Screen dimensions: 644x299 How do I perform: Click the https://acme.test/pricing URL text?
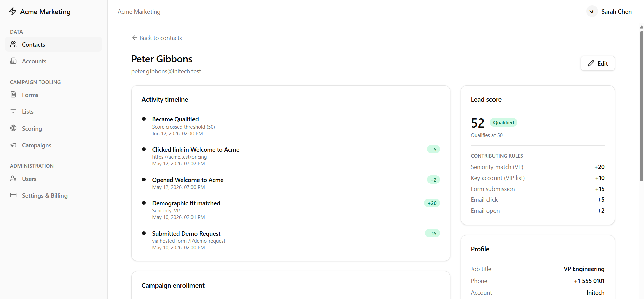[x=179, y=157]
